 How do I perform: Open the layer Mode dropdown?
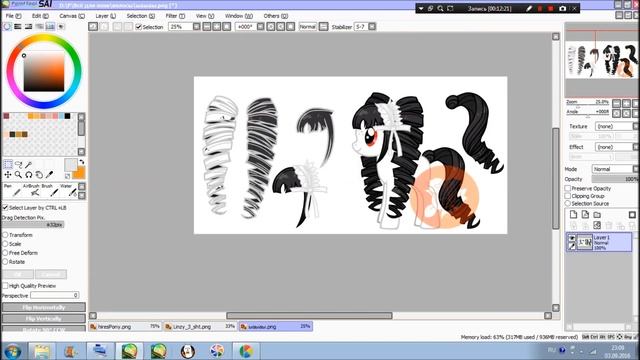615,169
